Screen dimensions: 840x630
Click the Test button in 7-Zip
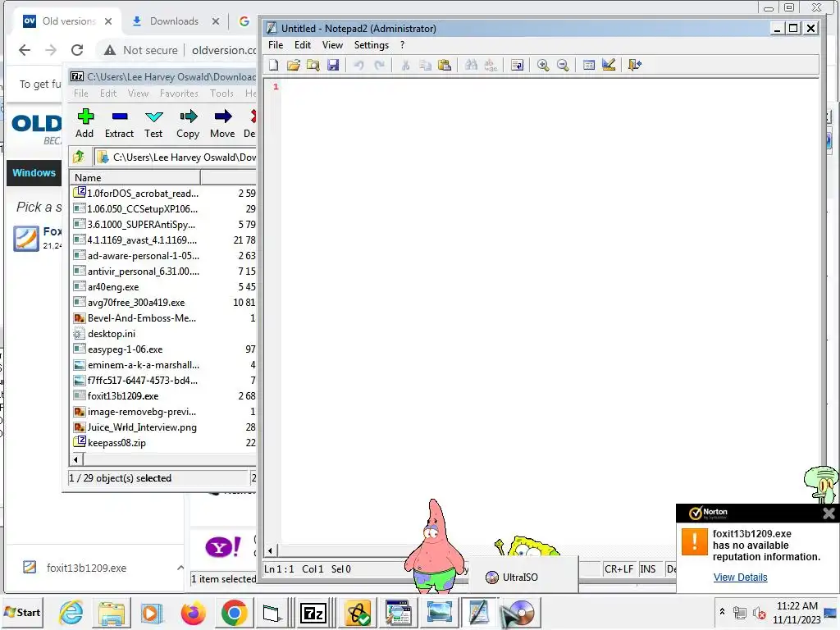pyautogui.click(x=153, y=123)
